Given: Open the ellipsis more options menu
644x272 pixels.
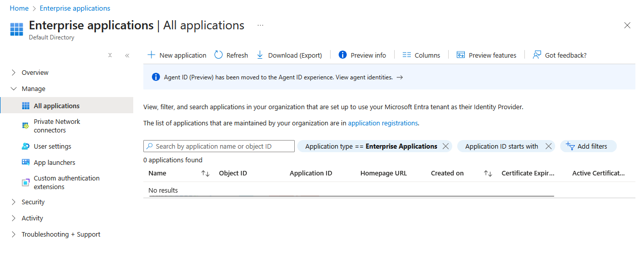Looking at the screenshot, I should [x=260, y=25].
